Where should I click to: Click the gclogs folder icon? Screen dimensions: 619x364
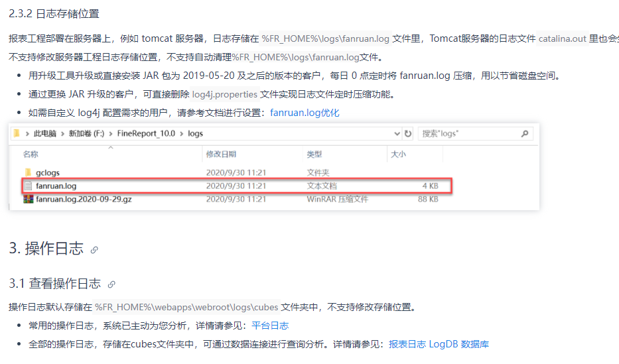(x=28, y=172)
